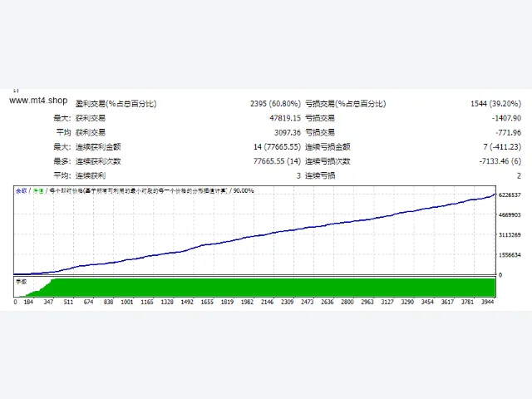
Task: Click the blue 余额 legend label
Action: (21, 191)
